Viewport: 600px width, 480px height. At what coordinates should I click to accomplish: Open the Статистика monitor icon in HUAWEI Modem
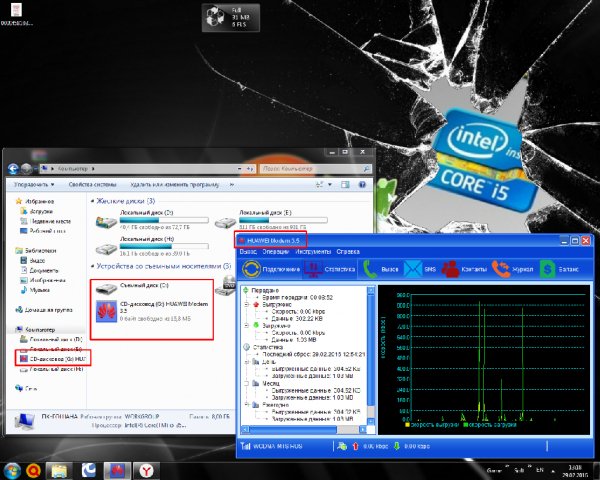pos(313,269)
